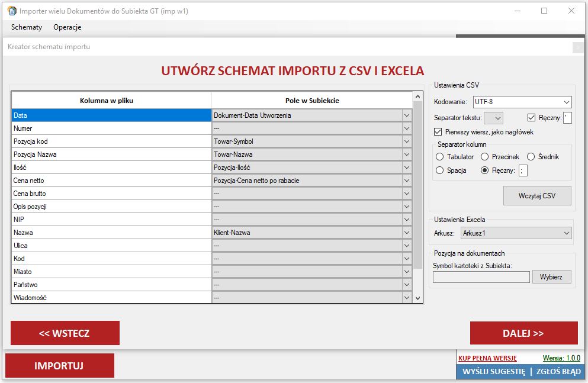Expand the Arkusz sheet dropdown
The width and height of the screenshot is (588, 383).
click(515, 233)
